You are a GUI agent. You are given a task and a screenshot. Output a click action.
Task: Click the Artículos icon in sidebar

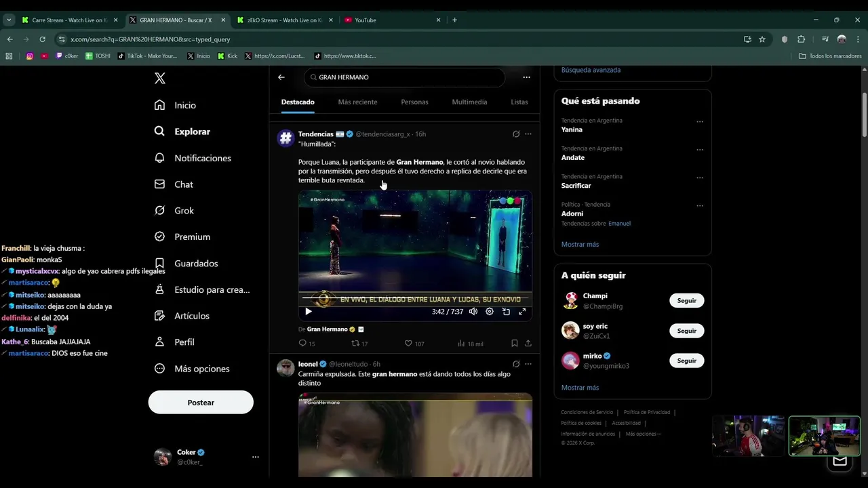click(x=160, y=316)
